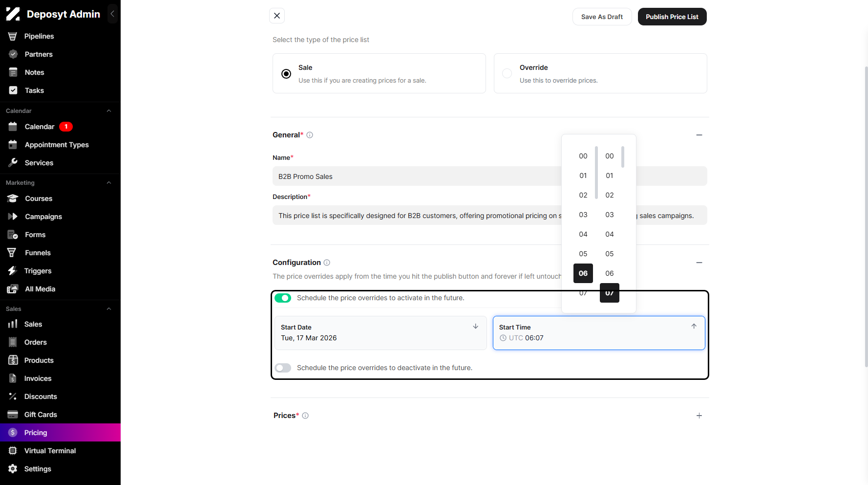Collapse the sidebar with the chevron button
Image resolution: width=868 pixels, height=485 pixels.
(112, 14)
